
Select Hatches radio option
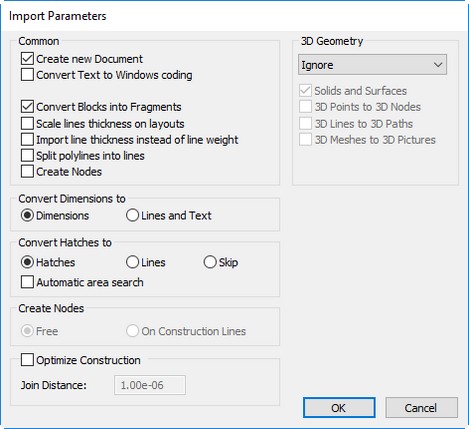[27, 262]
